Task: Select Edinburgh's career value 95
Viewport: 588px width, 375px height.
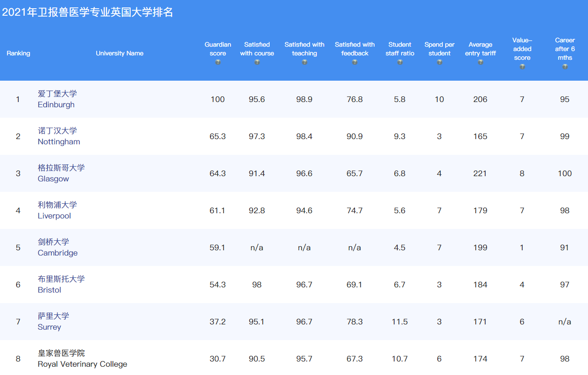Action: [565, 99]
